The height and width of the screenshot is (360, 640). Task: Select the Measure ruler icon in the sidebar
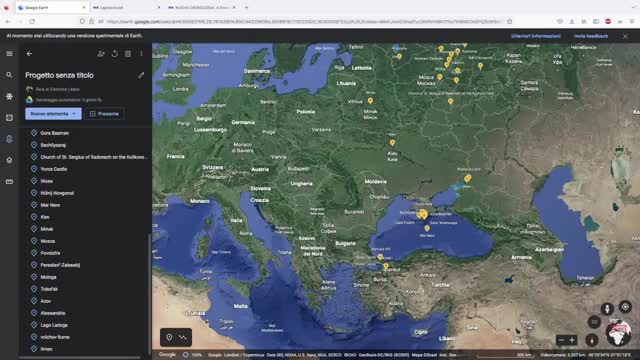point(9,182)
